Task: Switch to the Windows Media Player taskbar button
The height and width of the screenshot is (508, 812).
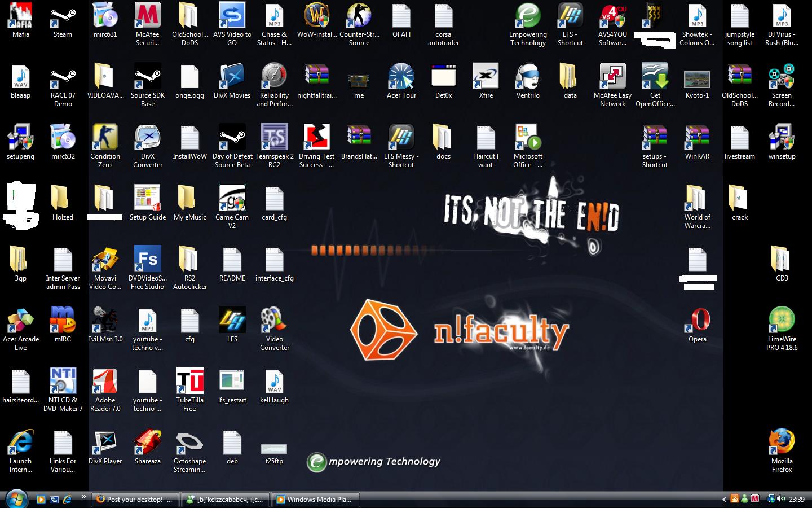Action: [x=316, y=500]
